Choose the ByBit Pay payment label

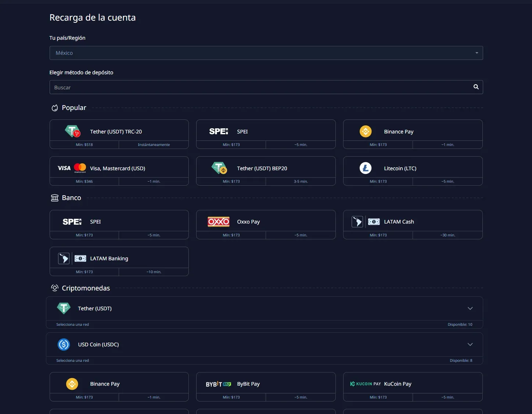(x=248, y=384)
